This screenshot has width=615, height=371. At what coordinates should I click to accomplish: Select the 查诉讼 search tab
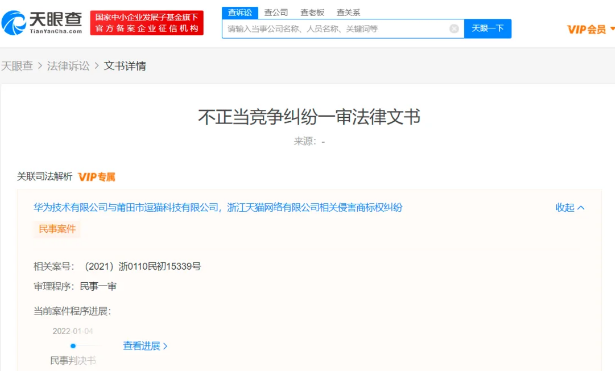[x=240, y=13]
